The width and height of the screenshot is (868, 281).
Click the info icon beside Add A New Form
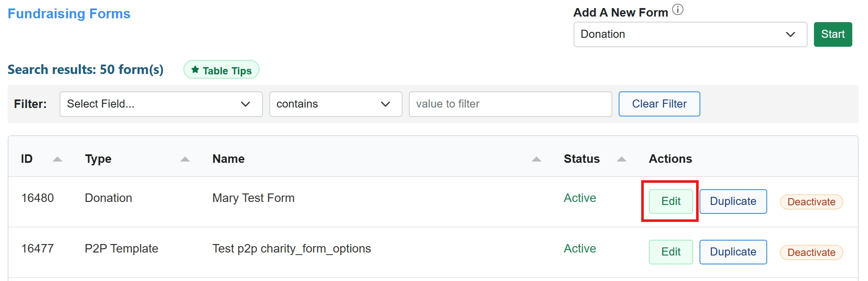[x=678, y=9]
